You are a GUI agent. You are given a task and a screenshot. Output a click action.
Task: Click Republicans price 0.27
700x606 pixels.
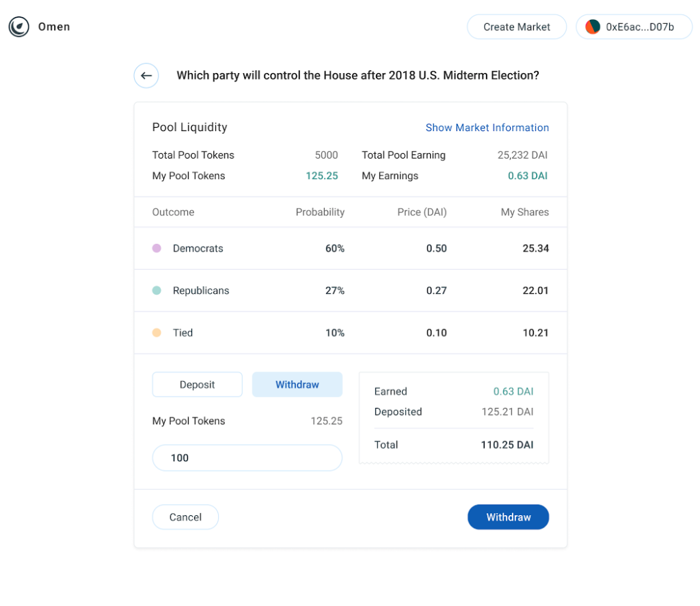437,290
